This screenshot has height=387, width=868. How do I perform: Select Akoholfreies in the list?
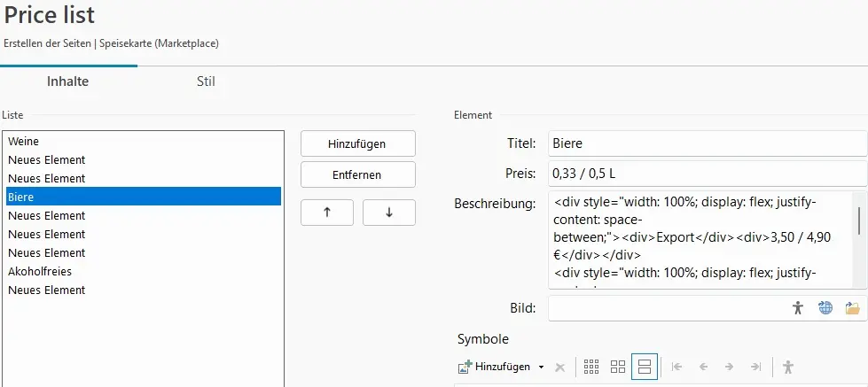pos(40,271)
